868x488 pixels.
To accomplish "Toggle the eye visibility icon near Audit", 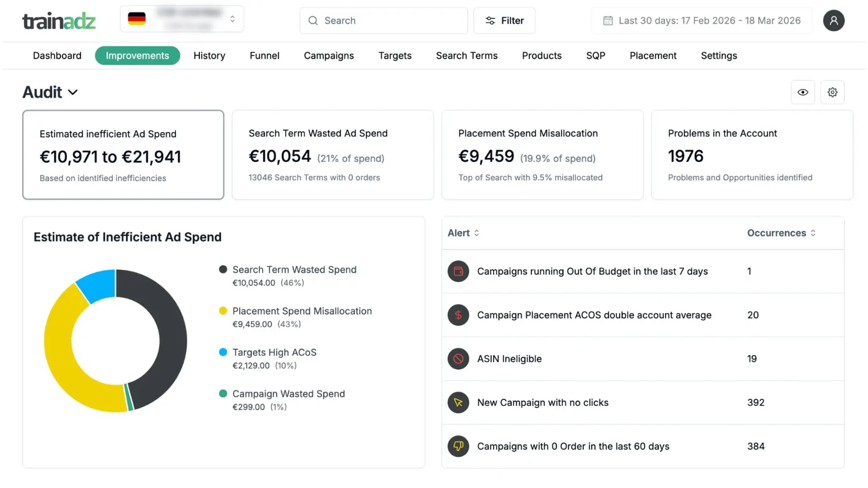I will pyautogui.click(x=803, y=92).
